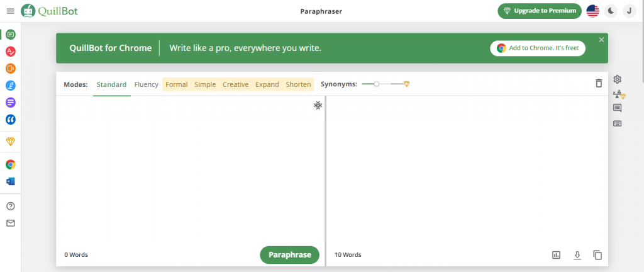Toggle dark mode moon icon
This screenshot has width=644, height=272.
click(611, 11)
